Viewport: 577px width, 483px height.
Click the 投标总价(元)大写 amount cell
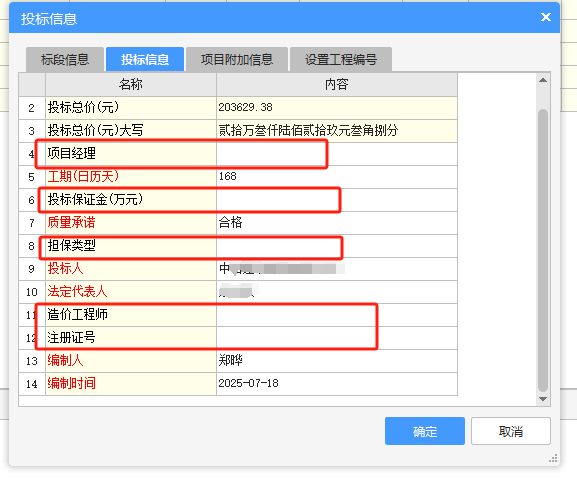[337, 131]
